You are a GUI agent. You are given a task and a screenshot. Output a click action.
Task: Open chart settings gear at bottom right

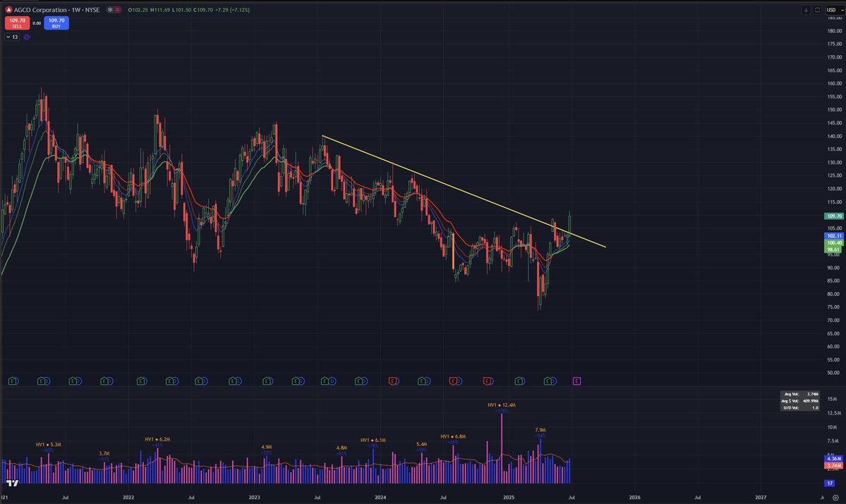click(x=835, y=498)
